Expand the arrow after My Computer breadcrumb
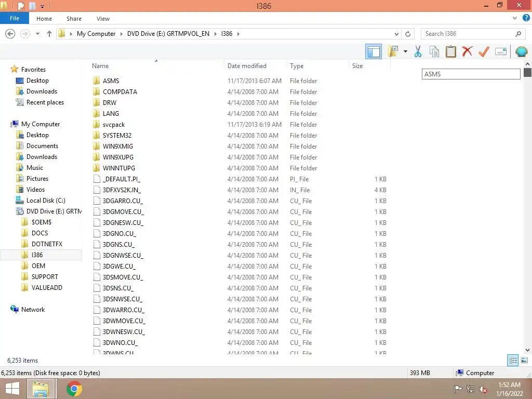This screenshot has height=399, width=532. click(121, 34)
